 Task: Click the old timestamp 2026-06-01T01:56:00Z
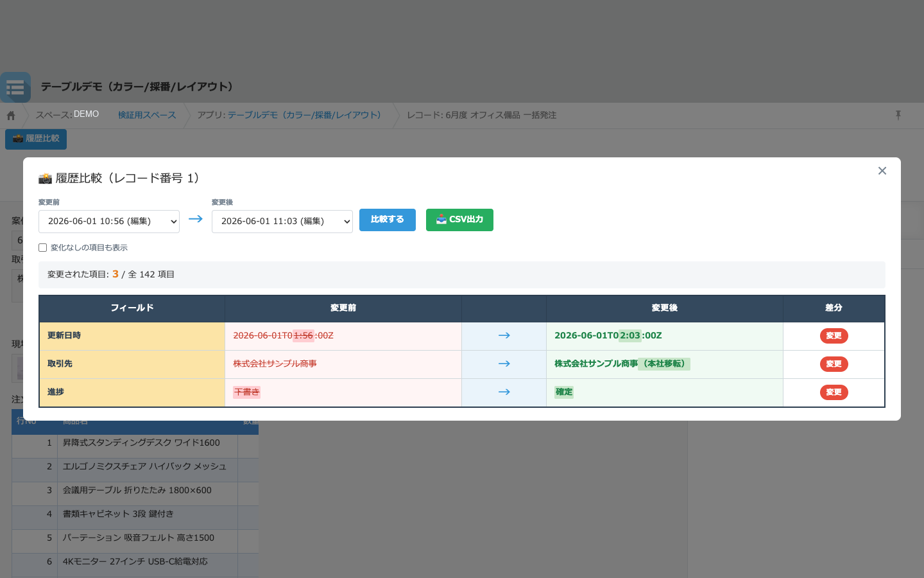pyautogui.click(x=283, y=336)
